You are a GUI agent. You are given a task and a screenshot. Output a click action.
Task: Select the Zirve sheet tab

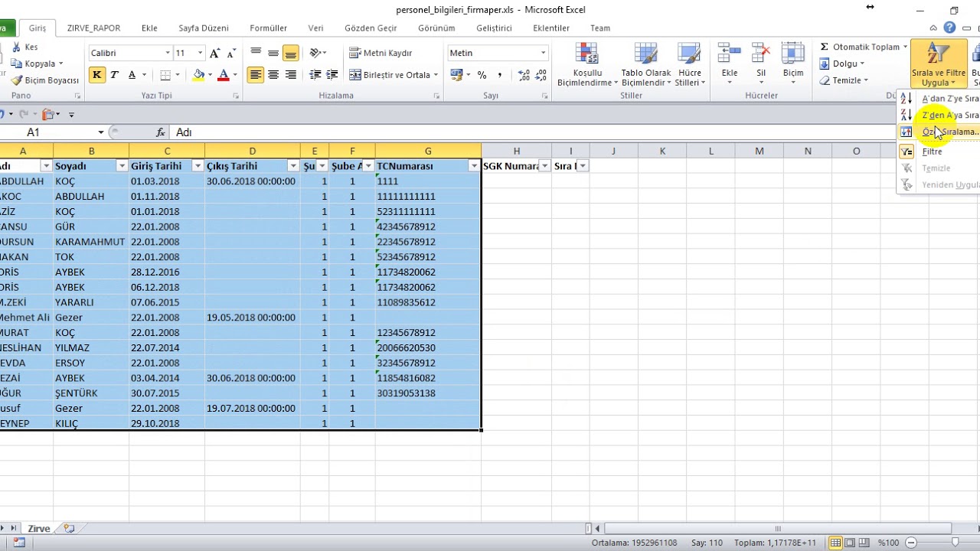pos(38,528)
